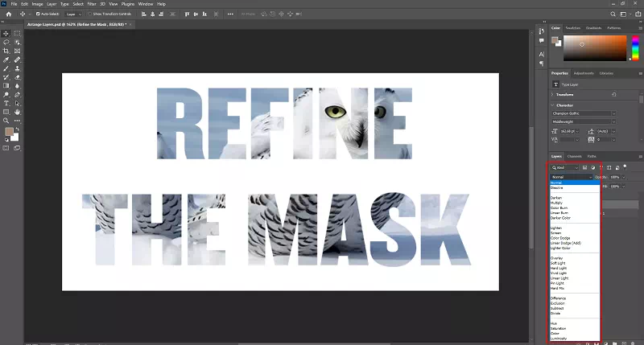Viewport: 644px width, 345px height.
Task: Select the Brush tool
Action: [x=6, y=68]
